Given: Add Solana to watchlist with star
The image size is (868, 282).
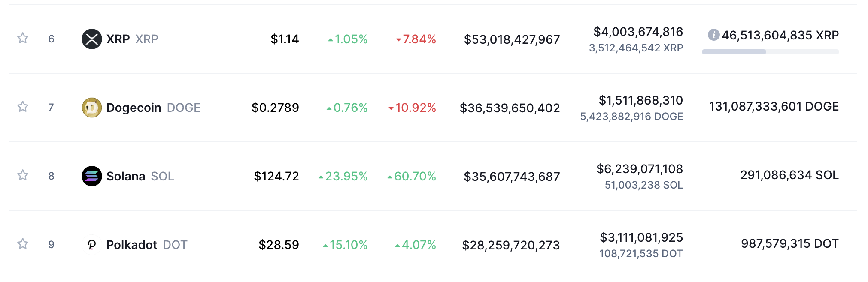Looking at the screenshot, I should click(x=23, y=175).
